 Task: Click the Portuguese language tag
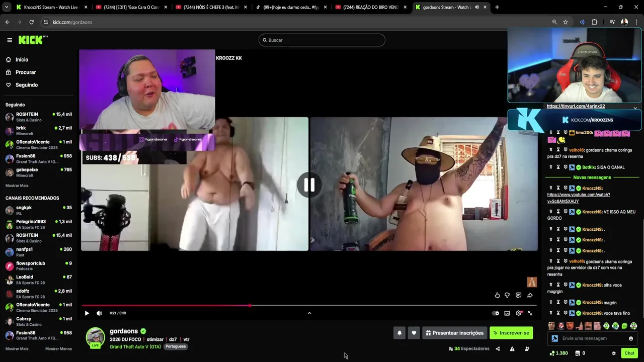[176, 346]
